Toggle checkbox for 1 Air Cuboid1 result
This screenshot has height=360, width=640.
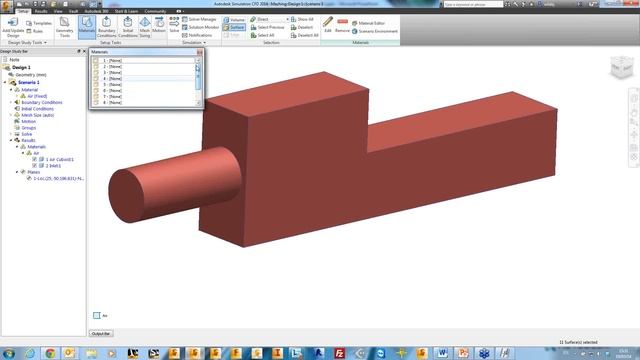pyautogui.click(x=35, y=159)
